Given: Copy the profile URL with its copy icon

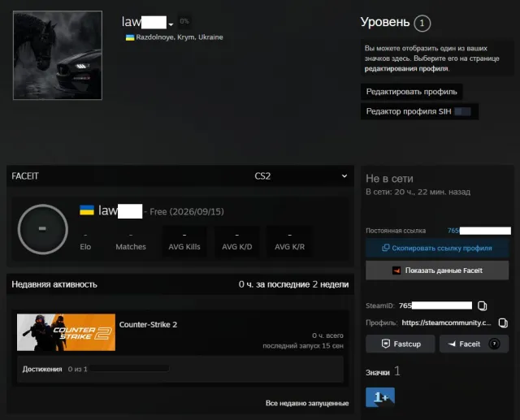Looking at the screenshot, I should coord(503,323).
